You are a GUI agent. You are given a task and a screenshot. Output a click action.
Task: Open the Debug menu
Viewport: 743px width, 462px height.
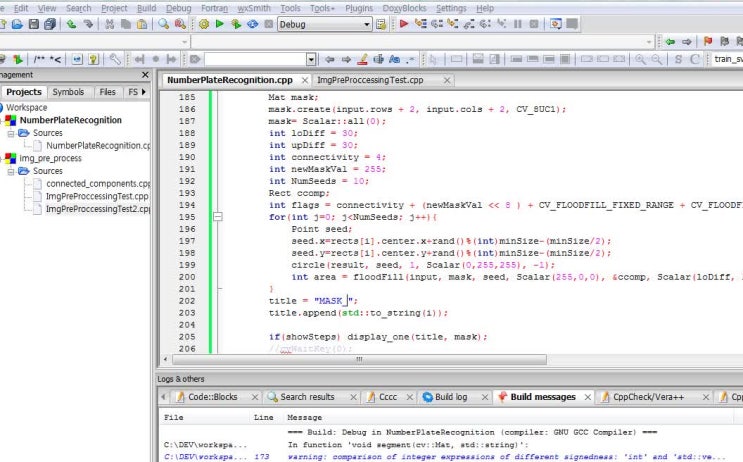coord(179,8)
